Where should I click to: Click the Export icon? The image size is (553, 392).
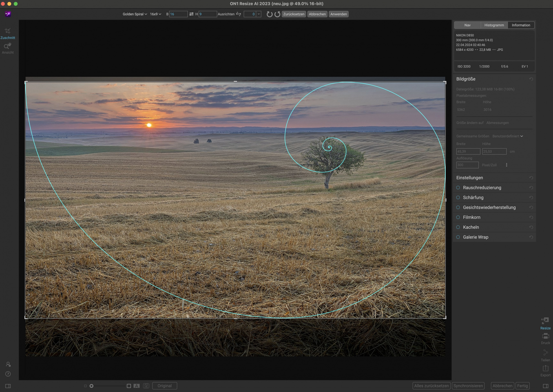coord(545,369)
